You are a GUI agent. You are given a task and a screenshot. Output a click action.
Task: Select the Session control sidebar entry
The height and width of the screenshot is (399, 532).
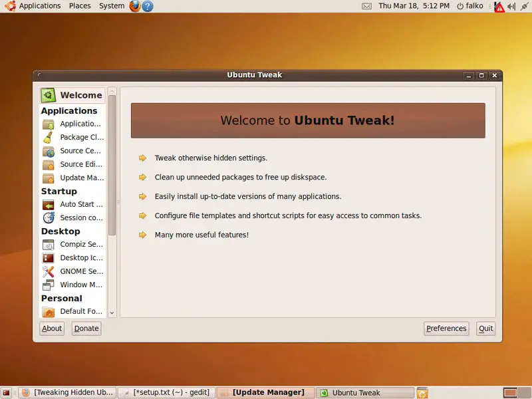tap(72, 218)
